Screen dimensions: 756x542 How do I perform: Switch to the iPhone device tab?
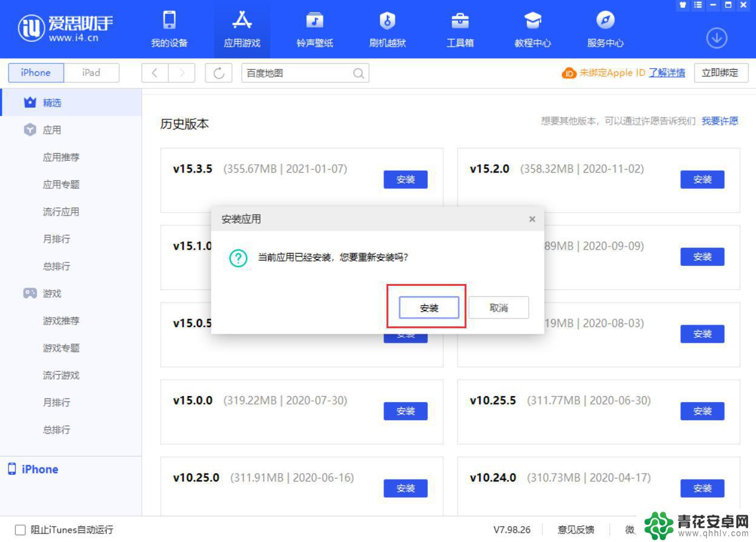[36, 73]
